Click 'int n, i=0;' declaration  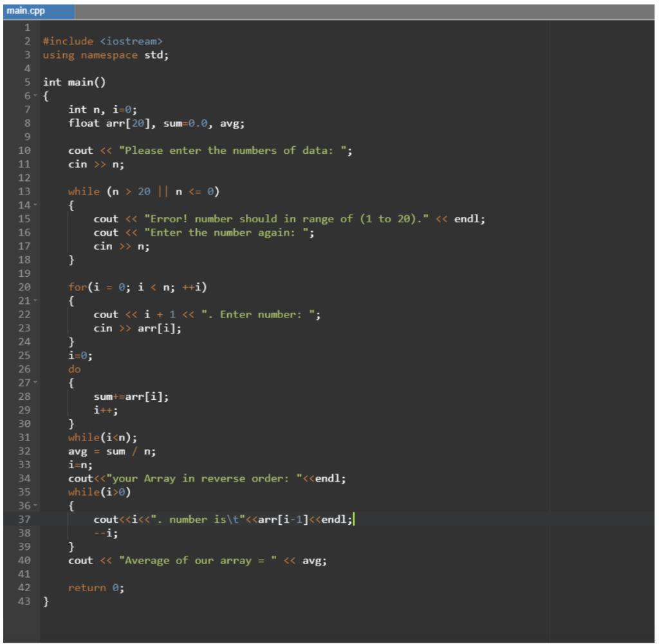[102, 109]
